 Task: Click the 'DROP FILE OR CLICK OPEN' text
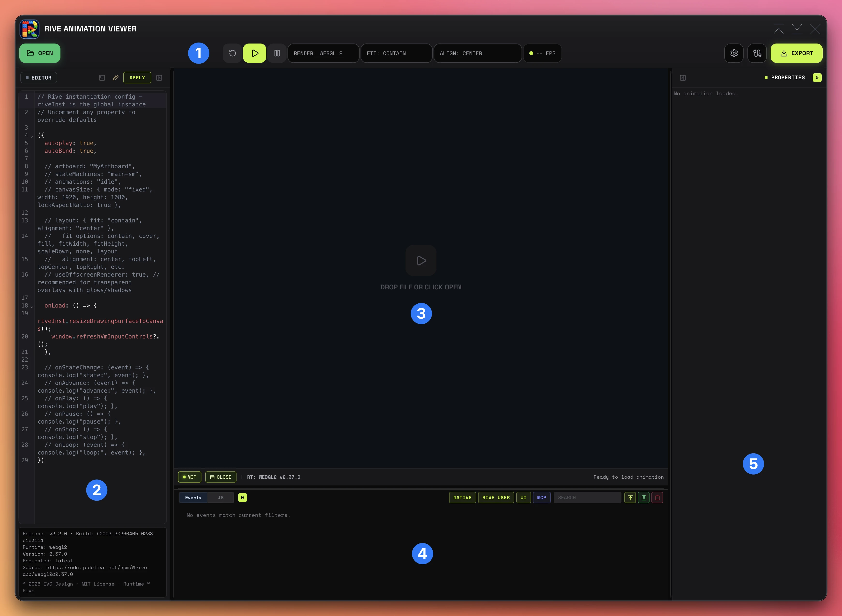tap(421, 287)
